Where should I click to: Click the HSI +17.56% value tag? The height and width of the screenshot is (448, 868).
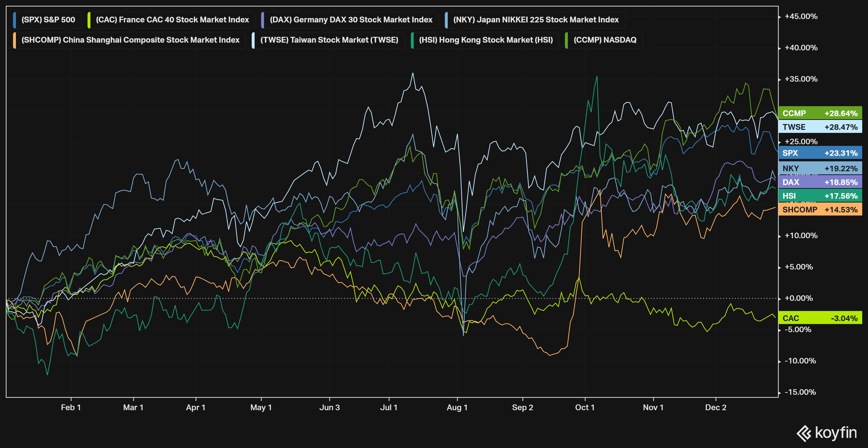tap(820, 196)
